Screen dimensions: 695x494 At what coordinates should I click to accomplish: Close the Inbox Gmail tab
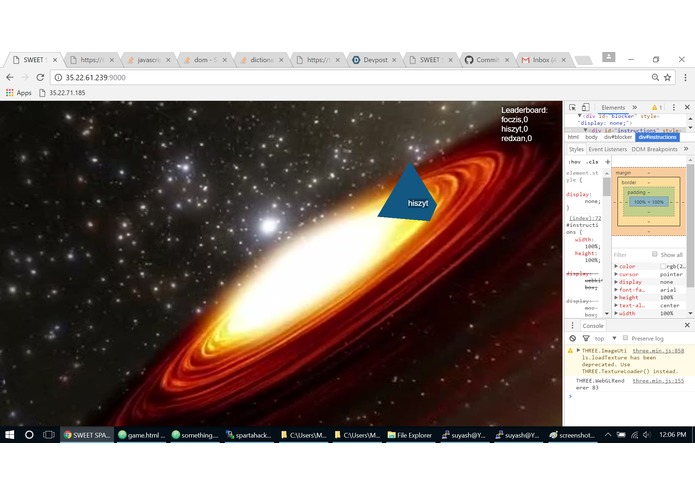click(x=563, y=60)
